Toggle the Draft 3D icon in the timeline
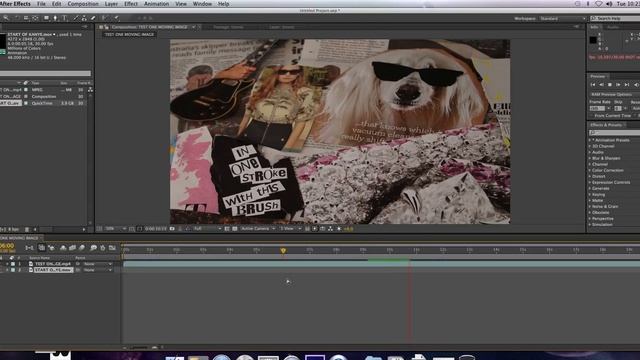 point(52,248)
